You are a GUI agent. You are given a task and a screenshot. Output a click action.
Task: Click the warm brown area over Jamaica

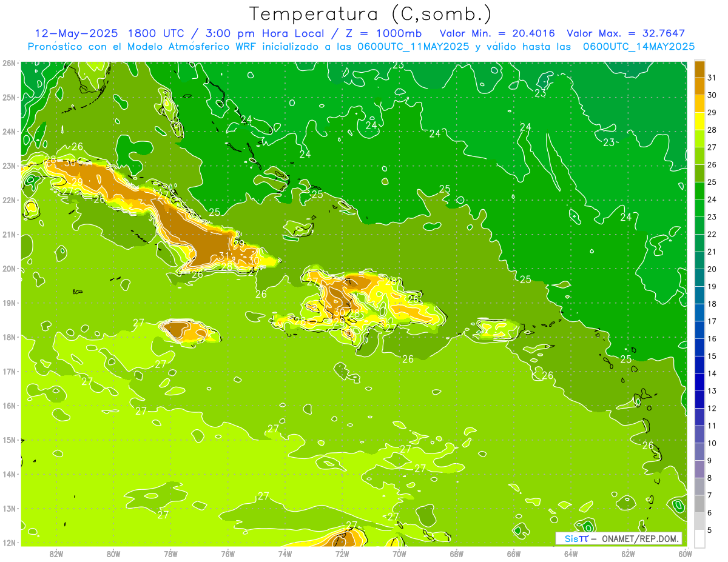click(x=177, y=329)
